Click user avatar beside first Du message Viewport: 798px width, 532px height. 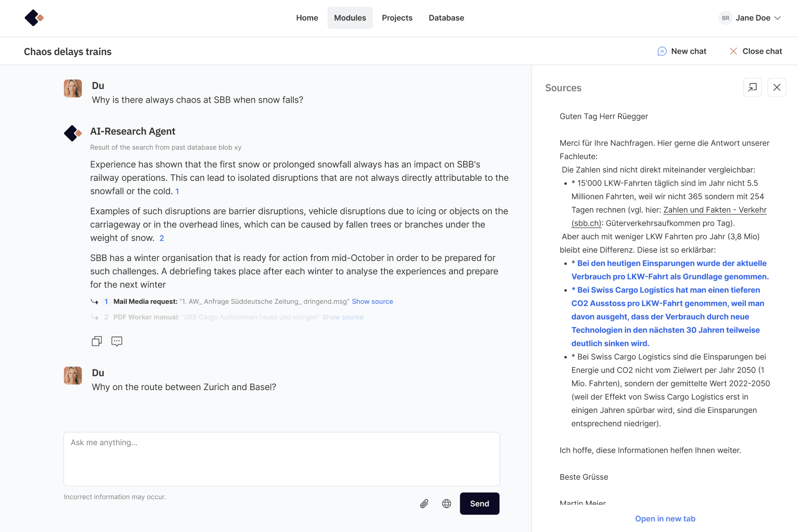pos(73,89)
